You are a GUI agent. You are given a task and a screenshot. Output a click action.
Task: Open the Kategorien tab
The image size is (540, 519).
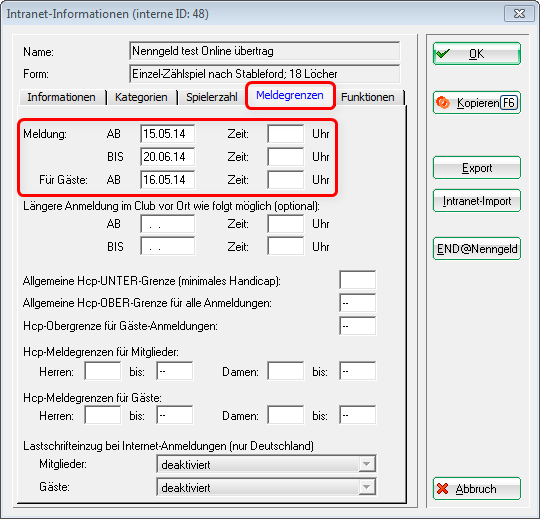(141, 97)
